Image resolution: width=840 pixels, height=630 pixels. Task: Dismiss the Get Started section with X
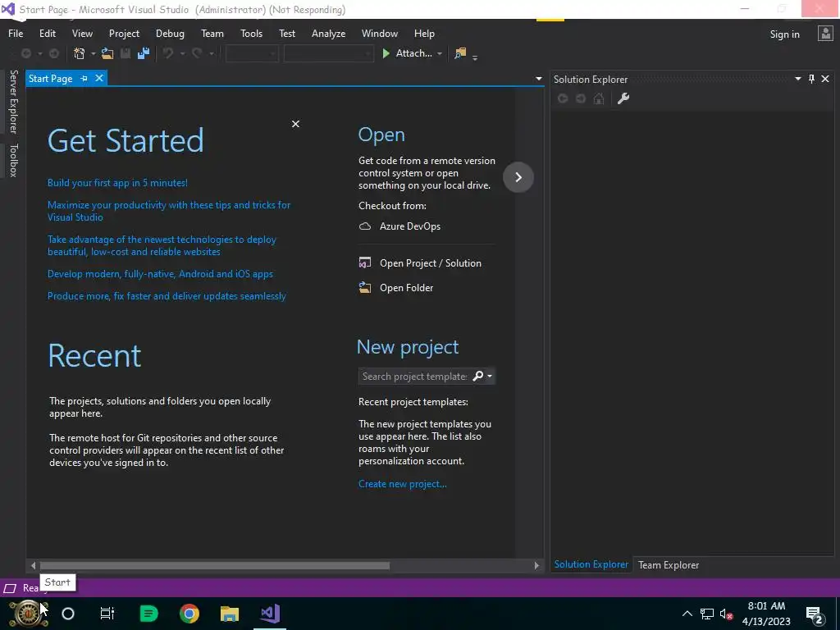295,124
